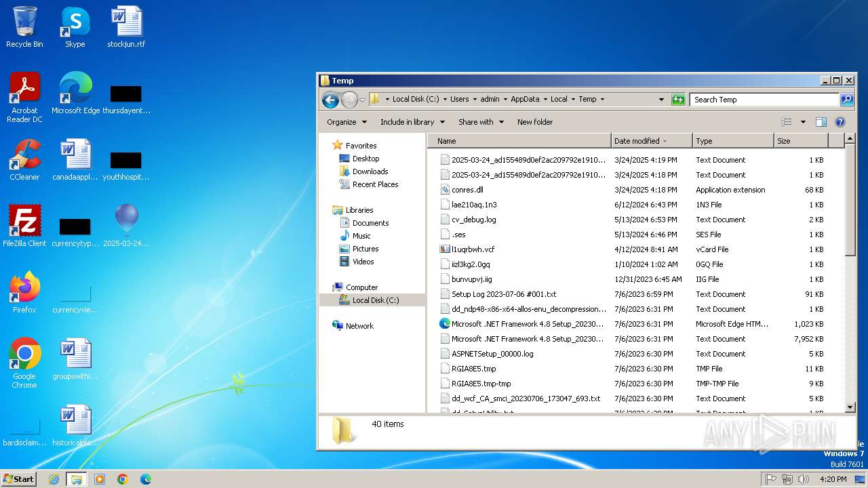Sort by the Date modified column header

652,141
